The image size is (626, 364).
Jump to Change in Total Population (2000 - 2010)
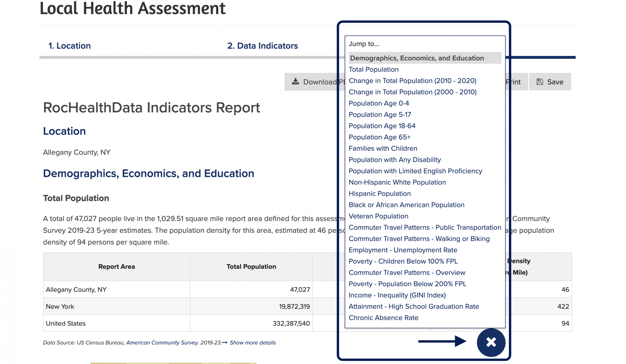click(x=412, y=92)
